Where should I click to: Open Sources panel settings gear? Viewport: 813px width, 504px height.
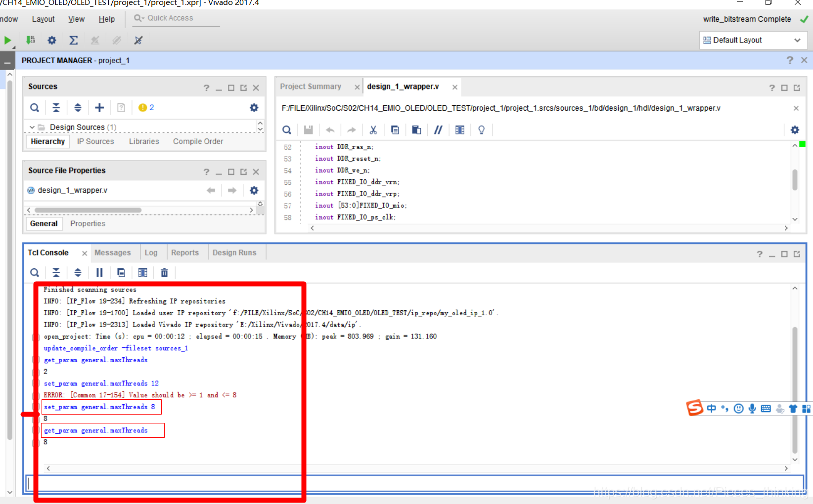click(254, 108)
